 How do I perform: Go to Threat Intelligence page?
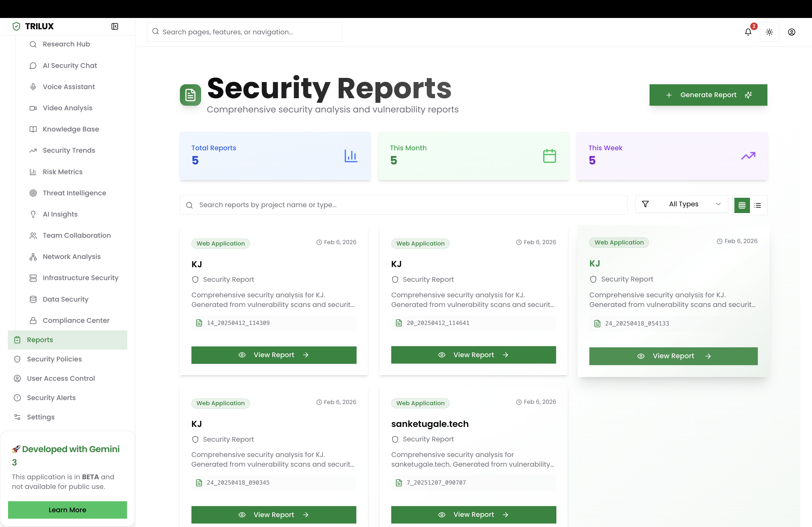click(74, 193)
